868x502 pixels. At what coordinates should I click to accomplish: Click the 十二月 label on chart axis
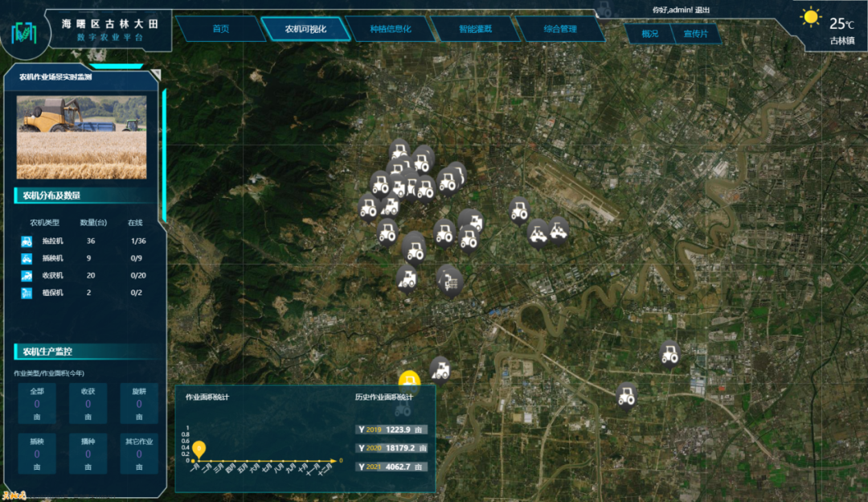pos(325,469)
